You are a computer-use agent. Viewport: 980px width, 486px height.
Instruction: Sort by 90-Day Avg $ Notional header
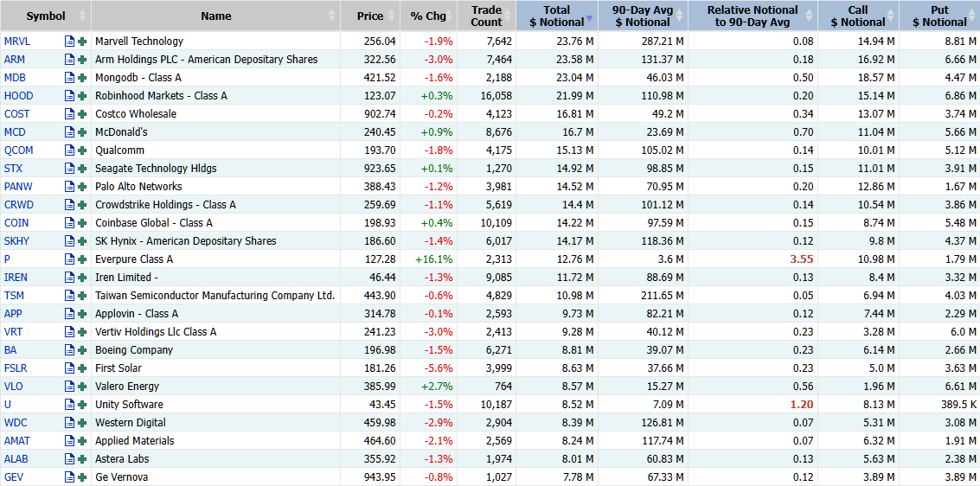[x=644, y=16]
